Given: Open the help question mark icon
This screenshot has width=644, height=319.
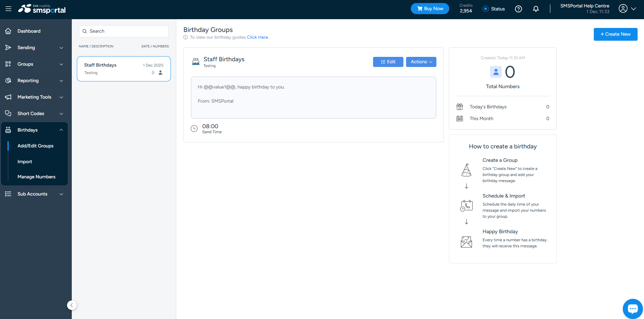Looking at the screenshot, I should [x=518, y=9].
